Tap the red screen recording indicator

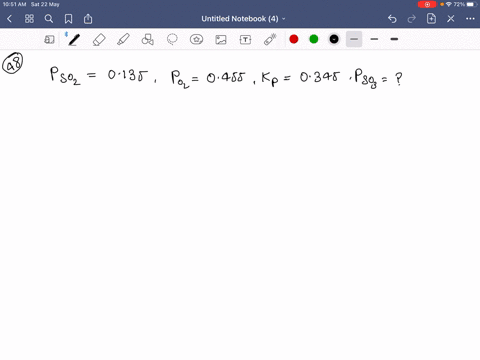pos(427,4)
